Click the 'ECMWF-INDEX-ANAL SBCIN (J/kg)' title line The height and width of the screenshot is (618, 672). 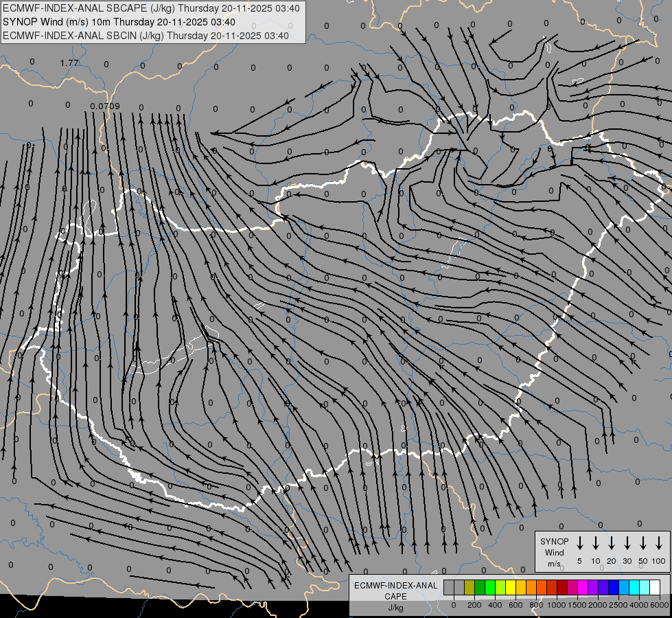(146, 36)
